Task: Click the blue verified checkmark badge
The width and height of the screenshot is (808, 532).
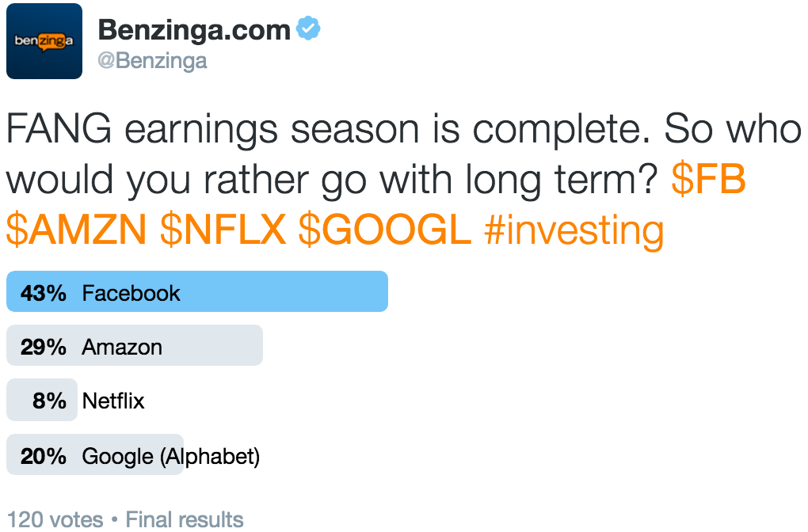Action: 308,28
